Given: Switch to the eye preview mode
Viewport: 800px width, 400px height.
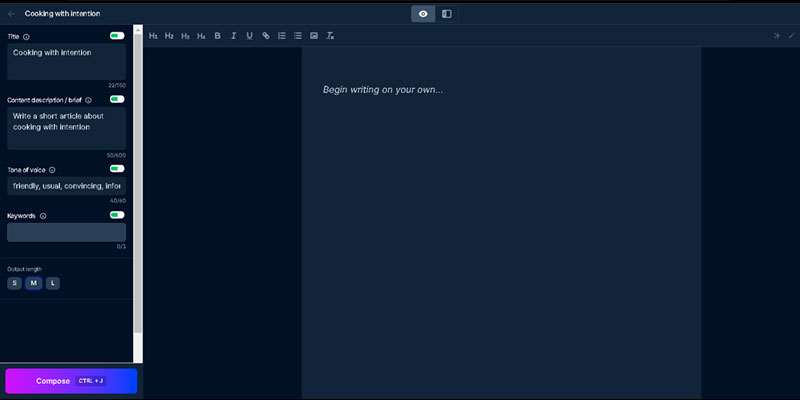Looking at the screenshot, I should [423, 14].
